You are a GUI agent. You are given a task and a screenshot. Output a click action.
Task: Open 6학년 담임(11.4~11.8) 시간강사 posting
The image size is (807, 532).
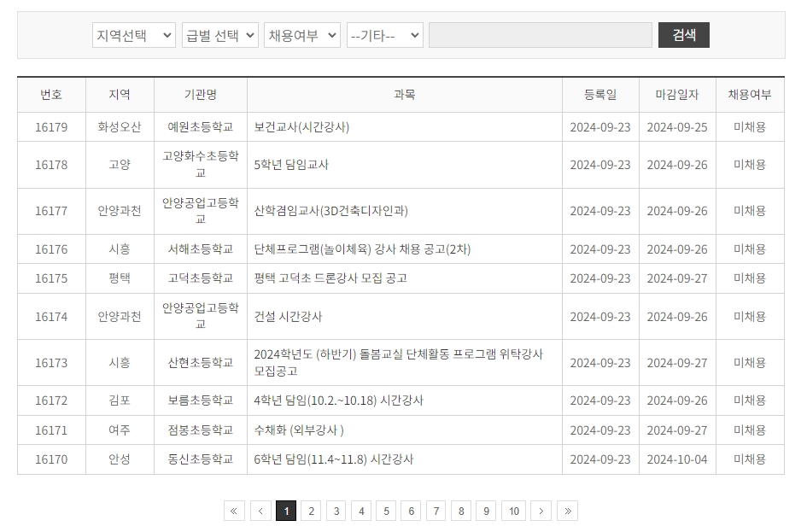[x=334, y=459]
